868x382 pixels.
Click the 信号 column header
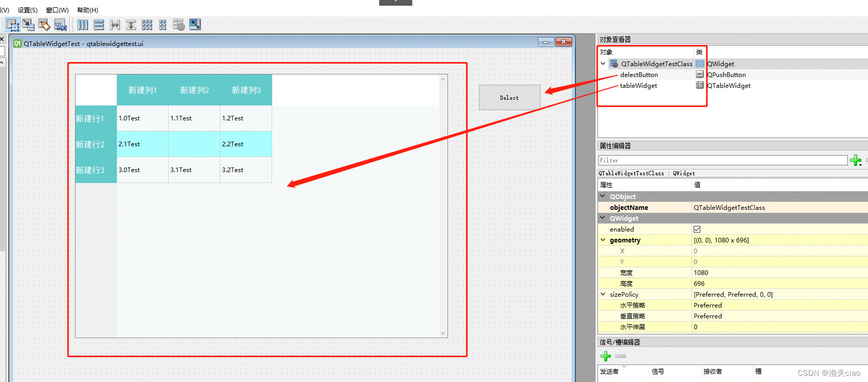(x=675, y=371)
